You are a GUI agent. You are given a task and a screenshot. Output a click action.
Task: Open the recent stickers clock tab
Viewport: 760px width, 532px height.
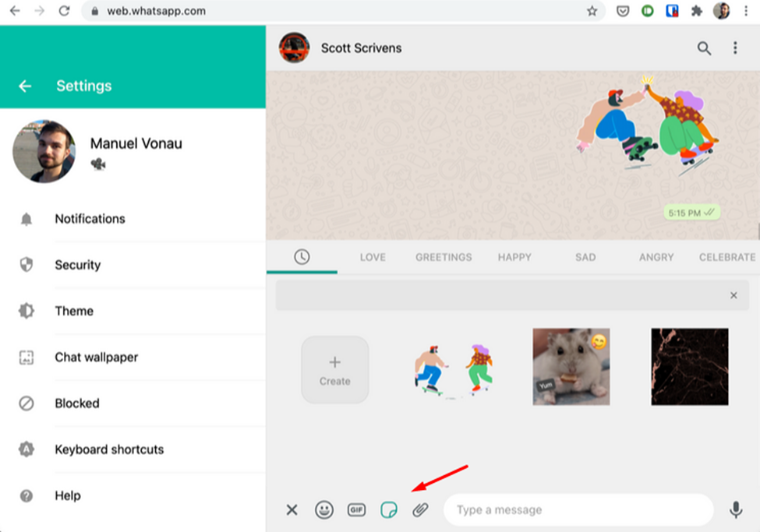click(x=302, y=257)
